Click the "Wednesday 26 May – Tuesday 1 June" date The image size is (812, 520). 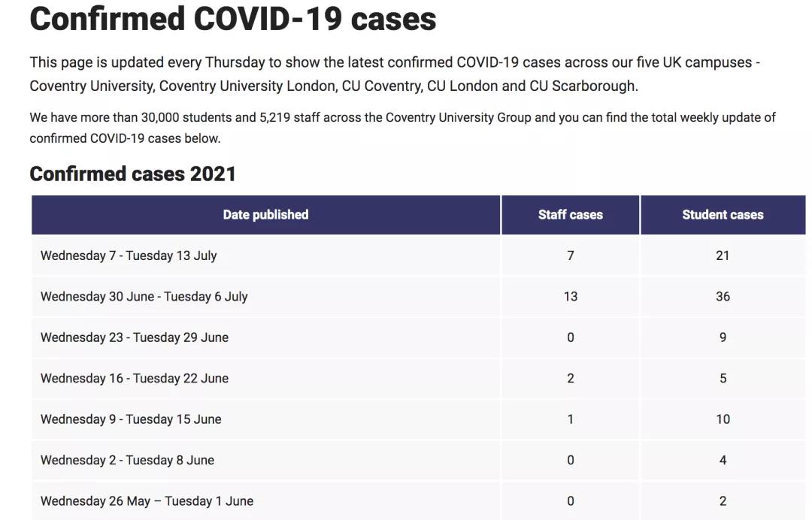(x=147, y=501)
